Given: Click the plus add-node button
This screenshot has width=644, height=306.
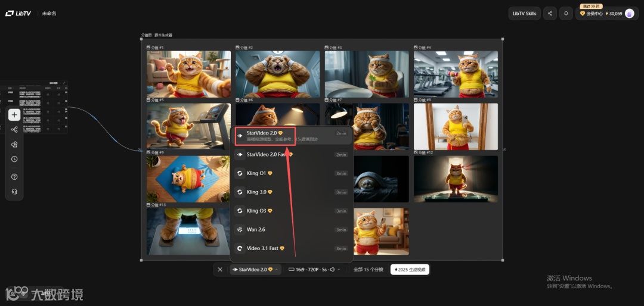Looking at the screenshot, I should 14,114.
